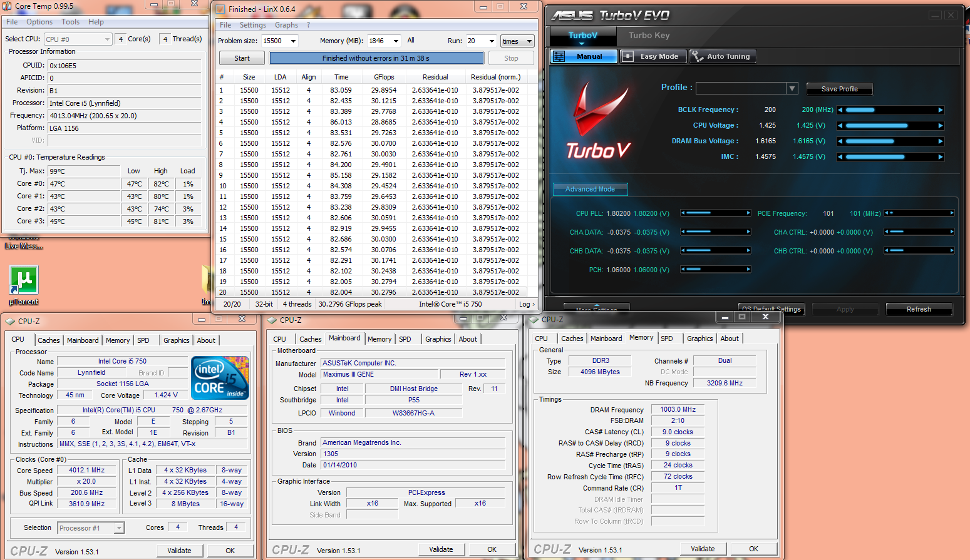This screenshot has width=970, height=560.
Task: Click the Intel Core i5 logo
Action: 220,378
